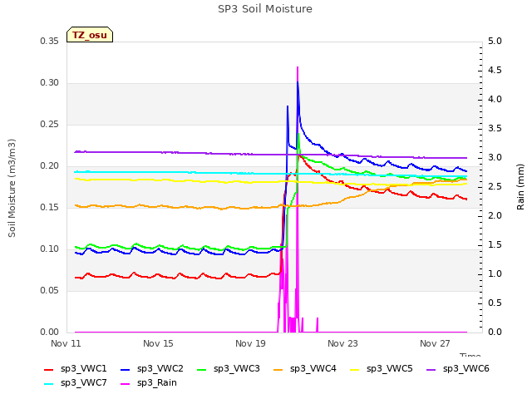Click the 0.30 soil moisture tick label
532x399 pixels.
coord(50,83)
